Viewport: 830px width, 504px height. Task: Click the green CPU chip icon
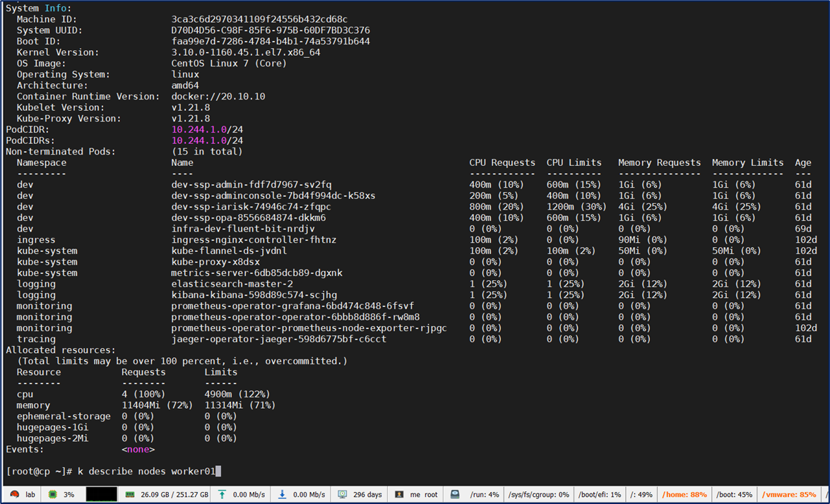coord(52,495)
